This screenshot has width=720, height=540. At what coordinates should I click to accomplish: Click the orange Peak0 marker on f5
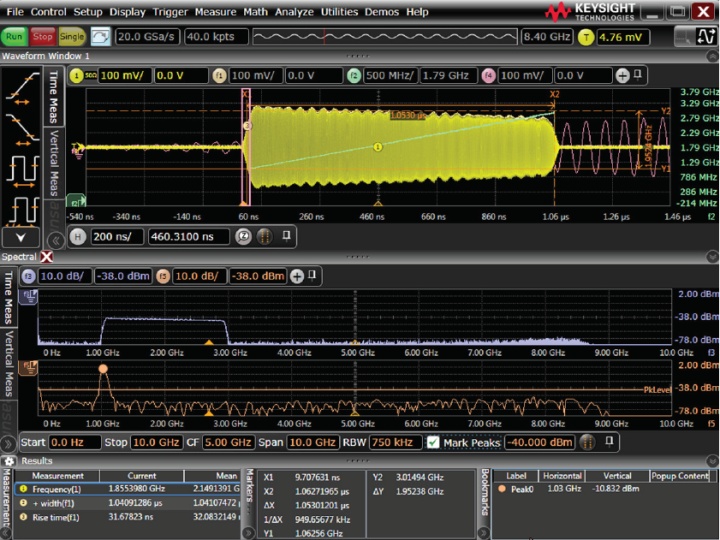(103, 368)
